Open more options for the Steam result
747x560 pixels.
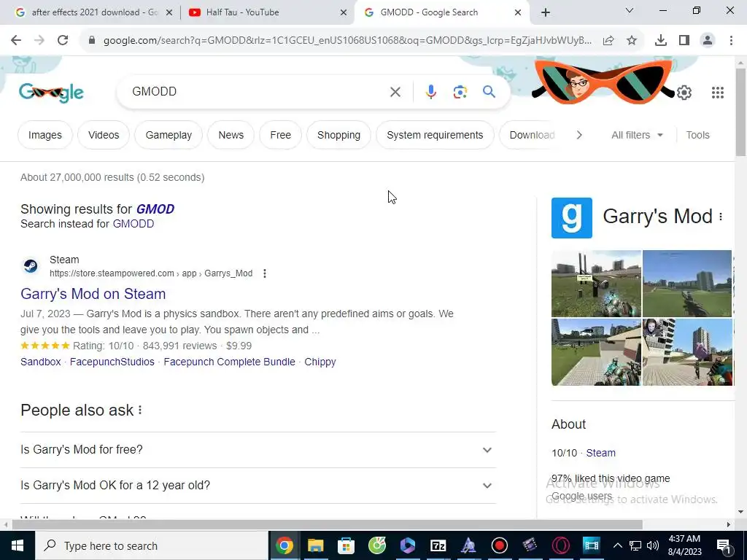coord(265,273)
